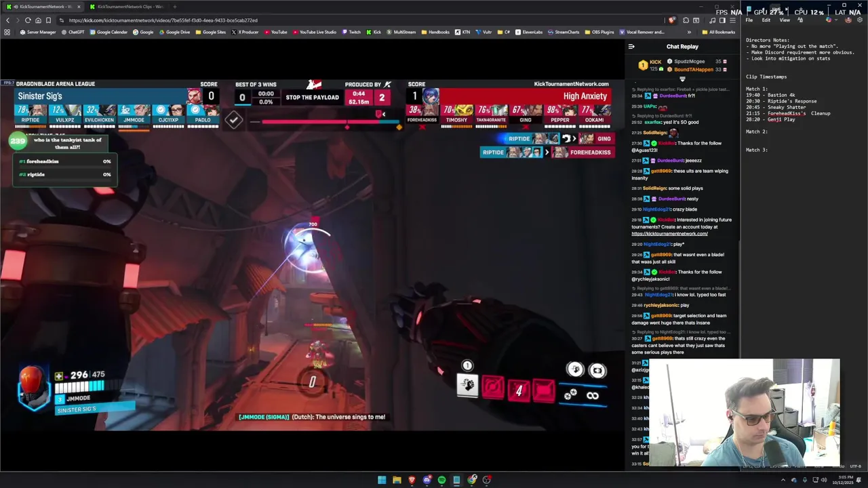
Task: Show hidden bookmarks overflow chevron
Action: coord(689,32)
